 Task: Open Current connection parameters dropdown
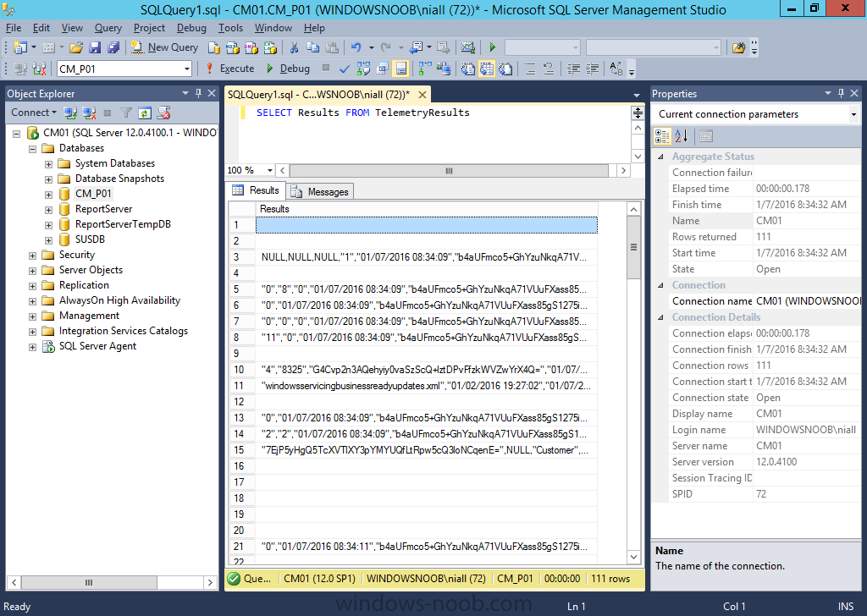pos(853,114)
